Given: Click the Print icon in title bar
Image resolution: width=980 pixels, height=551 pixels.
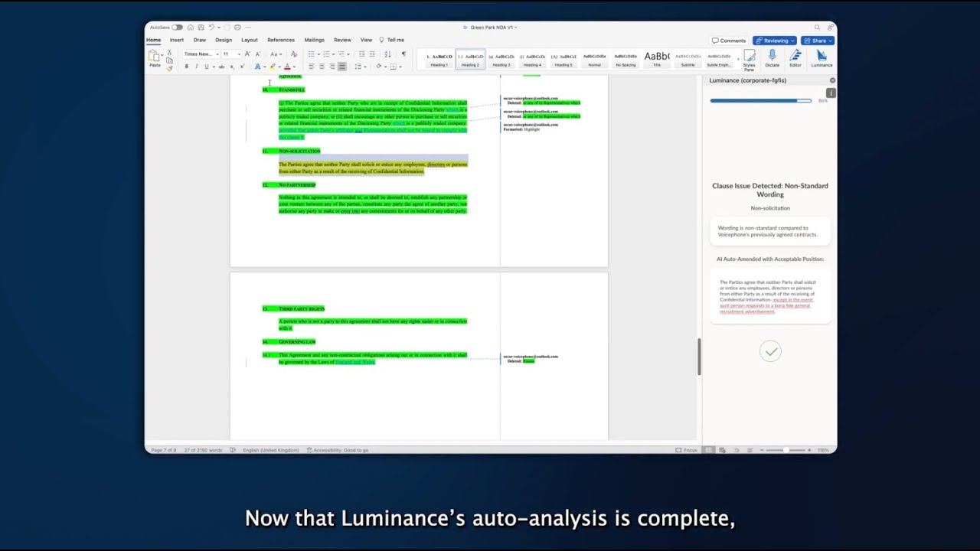Looking at the screenshot, I should 237,28.
